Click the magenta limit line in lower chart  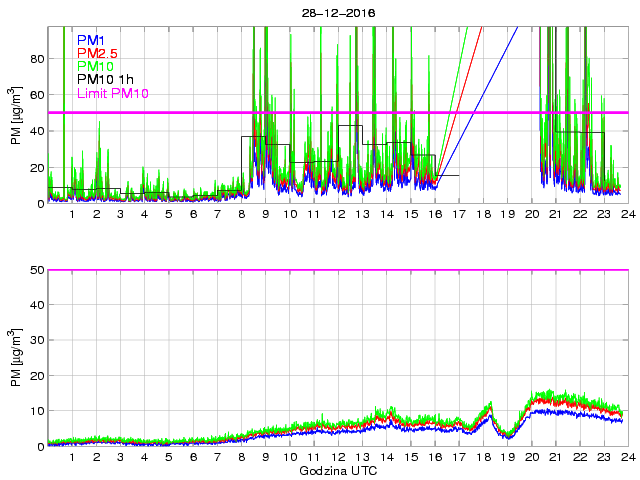(338, 270)
